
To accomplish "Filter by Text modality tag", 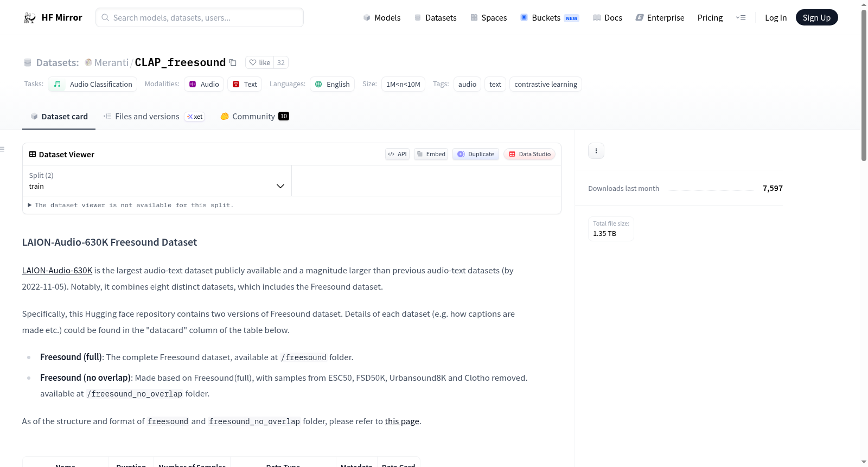I will 245,84.
